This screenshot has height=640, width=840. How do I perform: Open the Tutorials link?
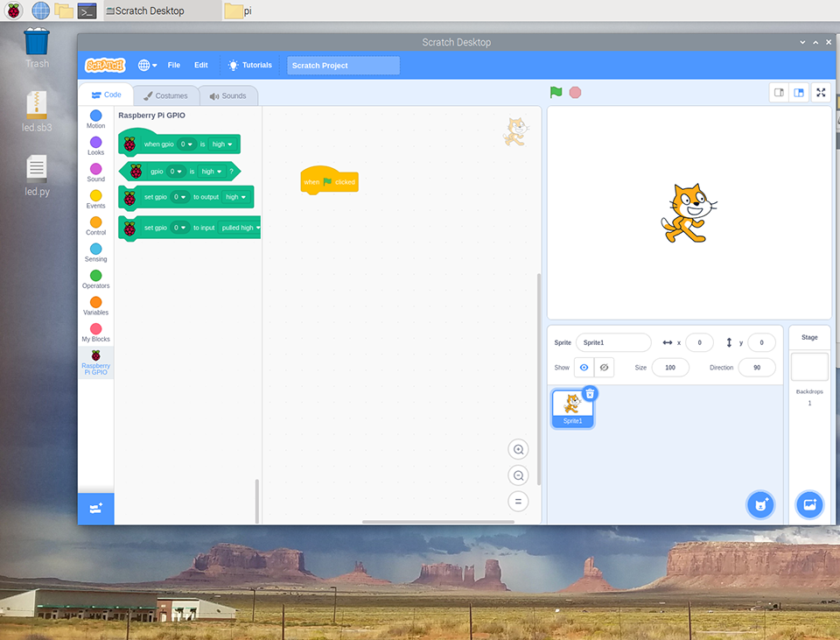click(x=249, y=65)
